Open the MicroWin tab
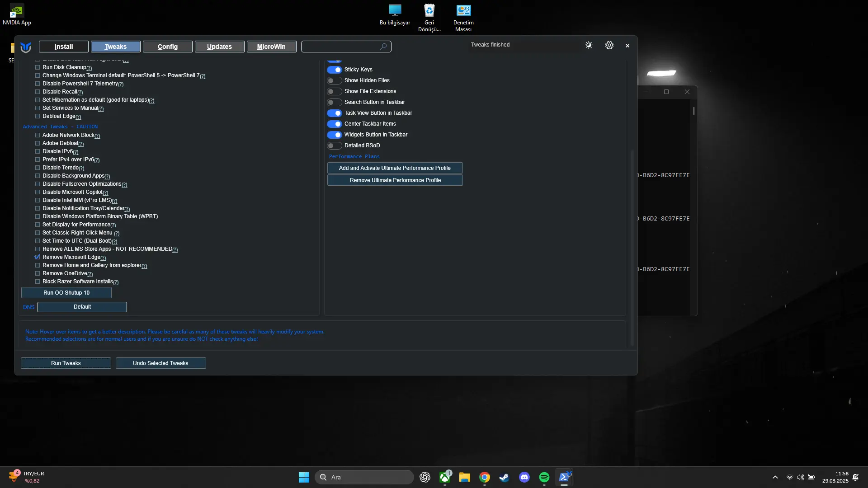Viewport: 868px width, 488px height. [x=272, y=47]
